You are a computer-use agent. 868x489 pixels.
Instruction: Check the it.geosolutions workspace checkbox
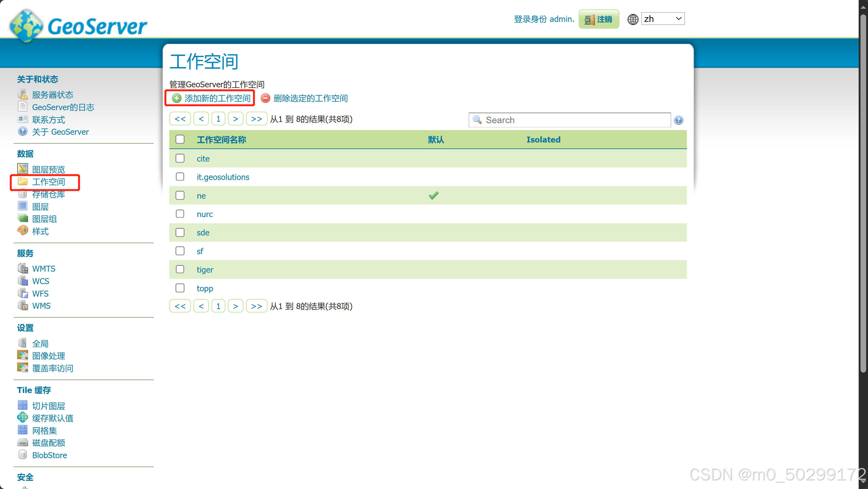point(180,177)
